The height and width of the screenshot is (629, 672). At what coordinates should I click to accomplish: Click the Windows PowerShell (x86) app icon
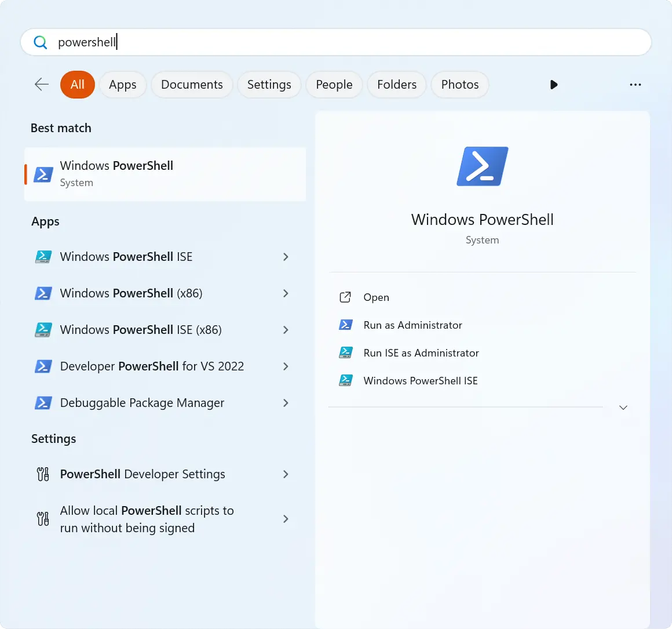pyautogui.click(x=43, y=293)
